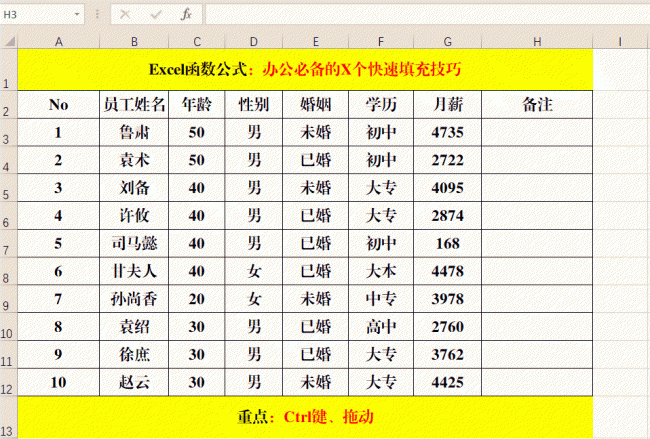
Task: Click salary cell 168
Action: [x=448, y=243]
